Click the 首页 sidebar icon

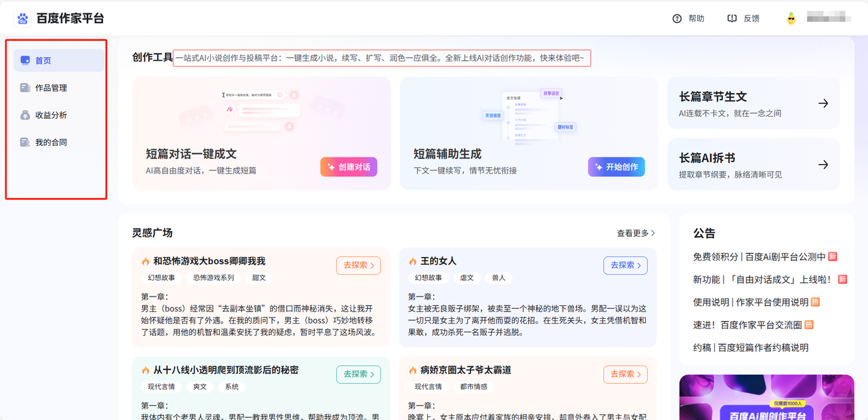[25, 60]
